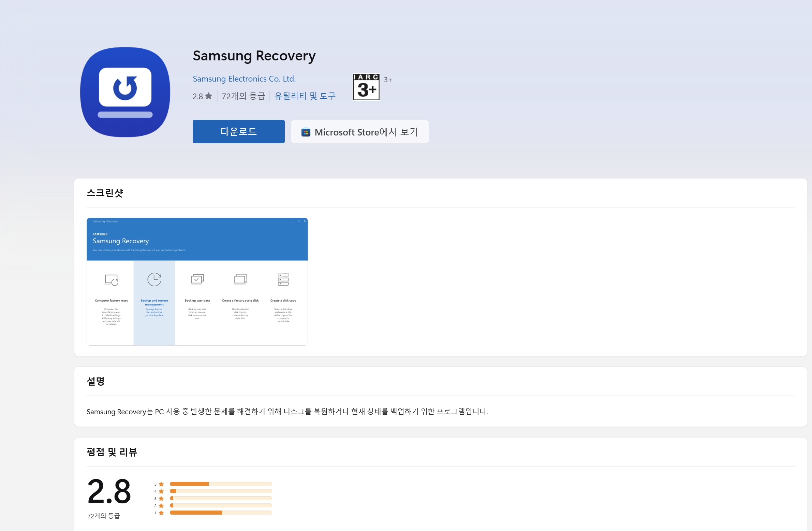The height and width of the screenshot is (531, 812).
Task: Click the Create a factory state disk icon
Action: click(x=240, y=279)
